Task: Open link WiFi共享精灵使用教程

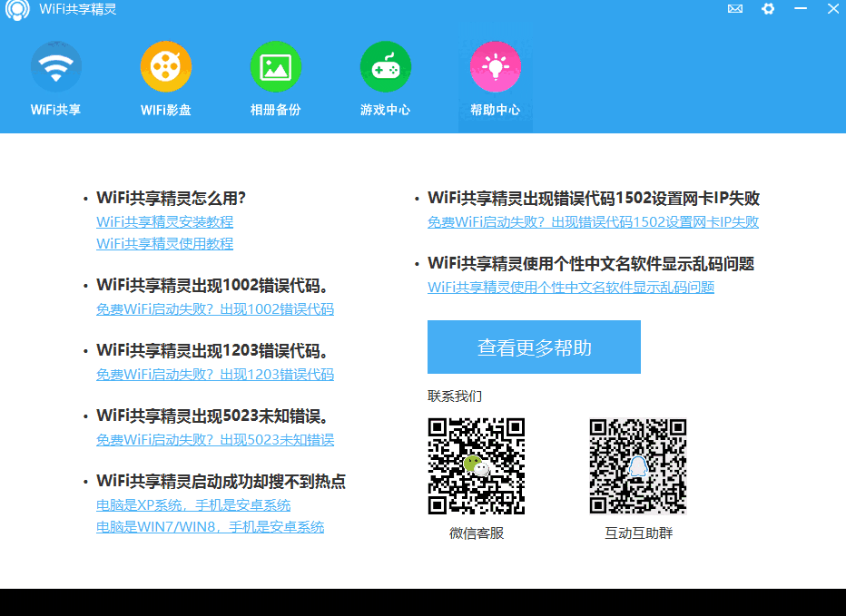Action: pos(164,244)
